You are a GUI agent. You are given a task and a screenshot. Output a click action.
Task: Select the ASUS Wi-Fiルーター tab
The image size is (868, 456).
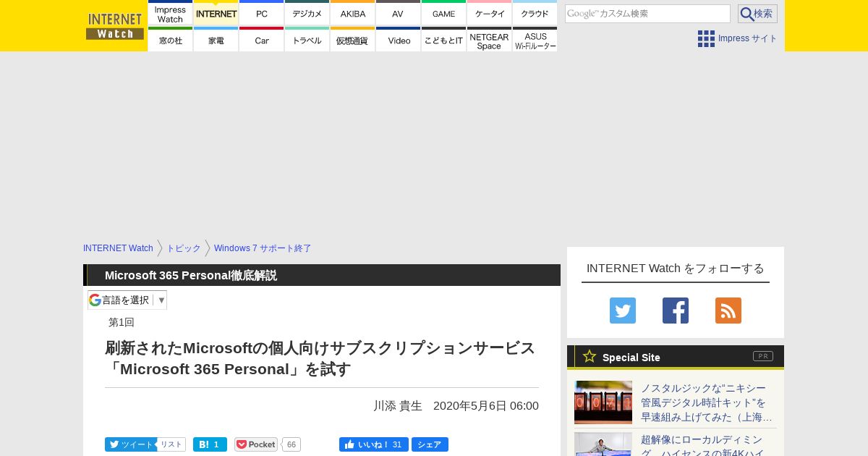(535, 40)
